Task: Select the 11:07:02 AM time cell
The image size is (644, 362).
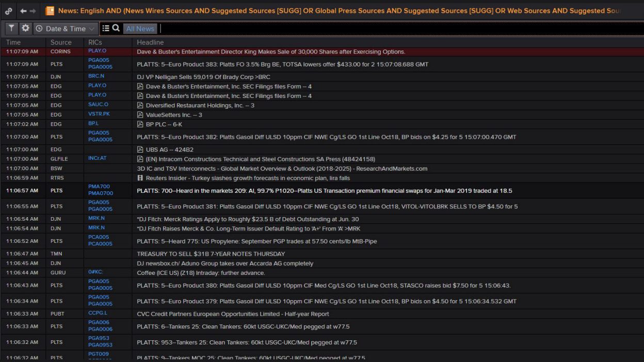Action: 22,124
